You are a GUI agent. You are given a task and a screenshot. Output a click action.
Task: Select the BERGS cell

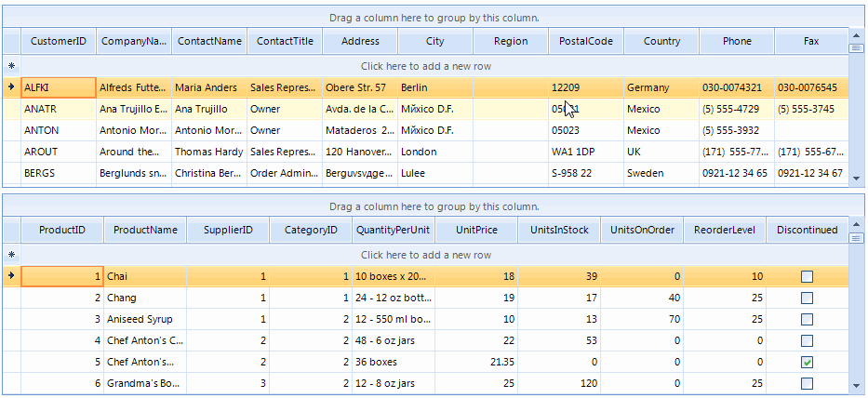(x=59, y=173)
